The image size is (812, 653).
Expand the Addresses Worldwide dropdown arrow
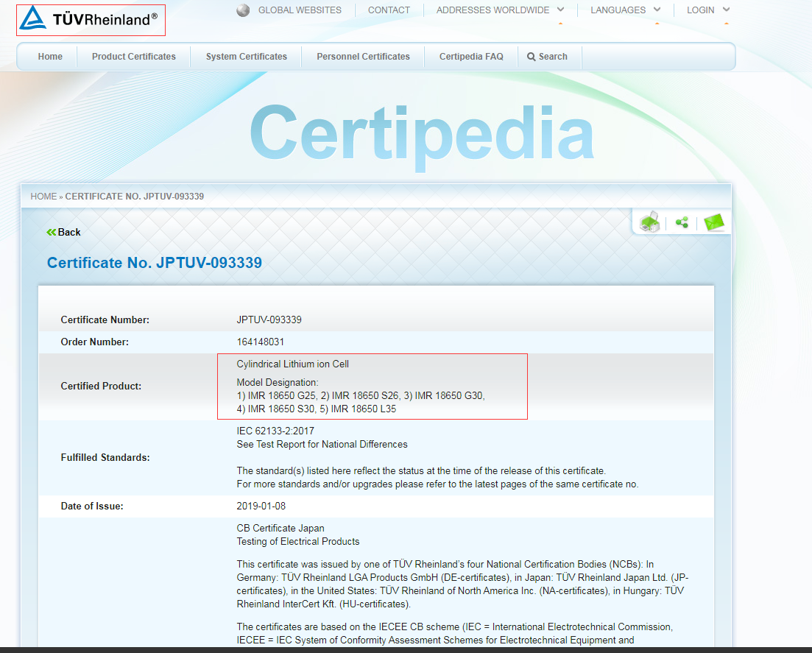560,10
